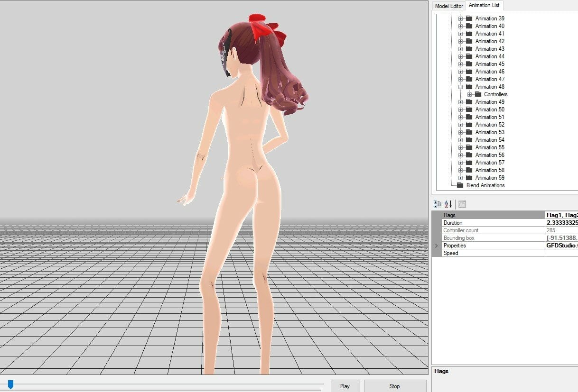Click the Animation 49 folder icon
The image size is (578, 392).
(469, 102)
